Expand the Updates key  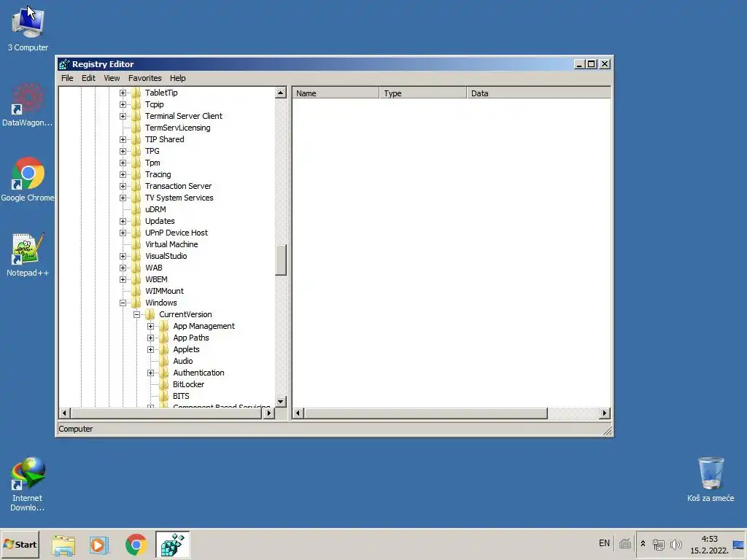point(123,222)
